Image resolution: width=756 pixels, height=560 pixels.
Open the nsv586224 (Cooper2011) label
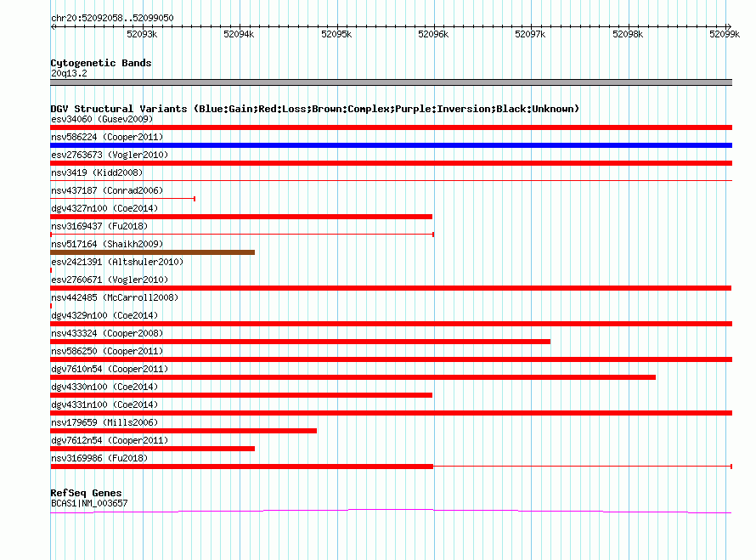point(107,137)
